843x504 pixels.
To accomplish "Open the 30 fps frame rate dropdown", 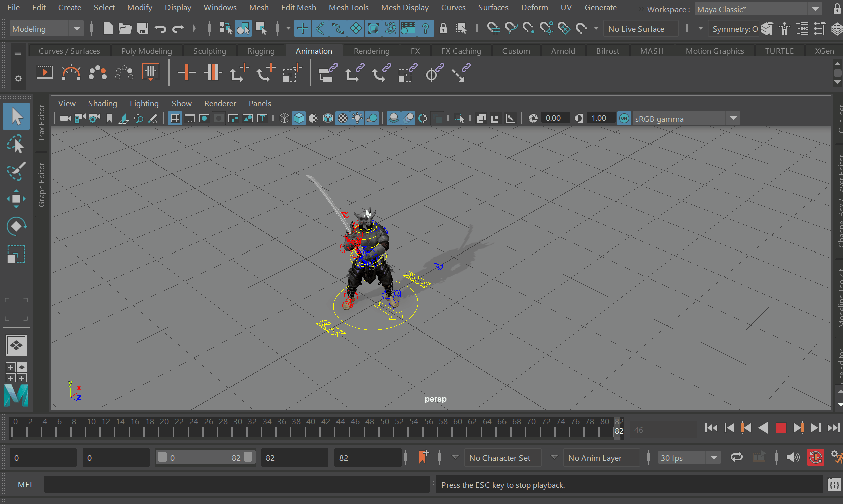I will (x=713, y=458).
